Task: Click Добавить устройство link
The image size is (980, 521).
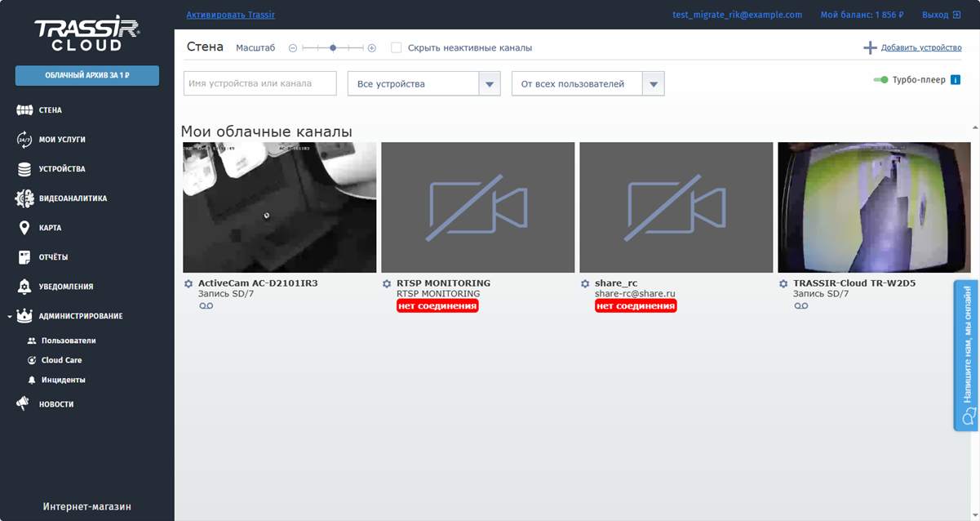Action: (x=921, y=48)
